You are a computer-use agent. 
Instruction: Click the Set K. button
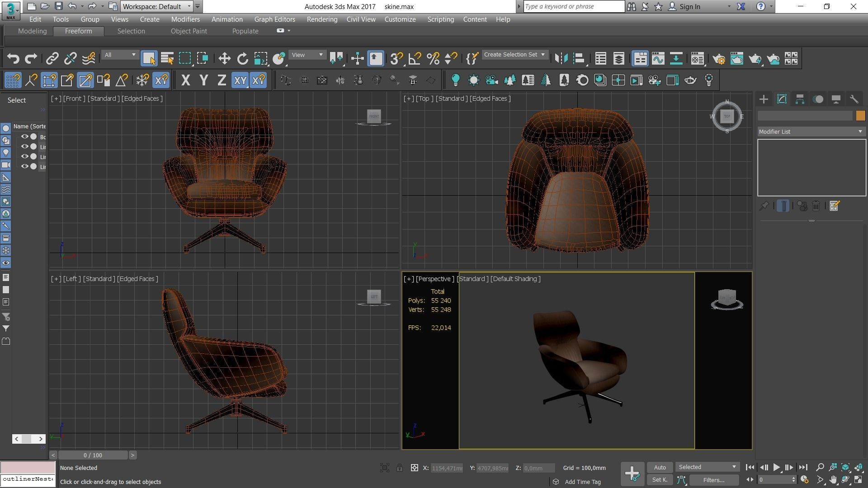point(660,480)
